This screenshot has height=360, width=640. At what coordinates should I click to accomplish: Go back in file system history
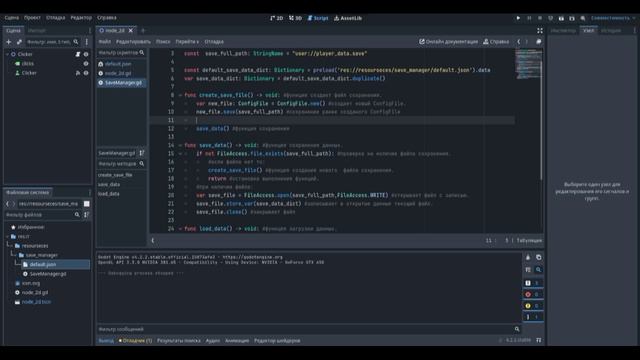pos(7,204)
